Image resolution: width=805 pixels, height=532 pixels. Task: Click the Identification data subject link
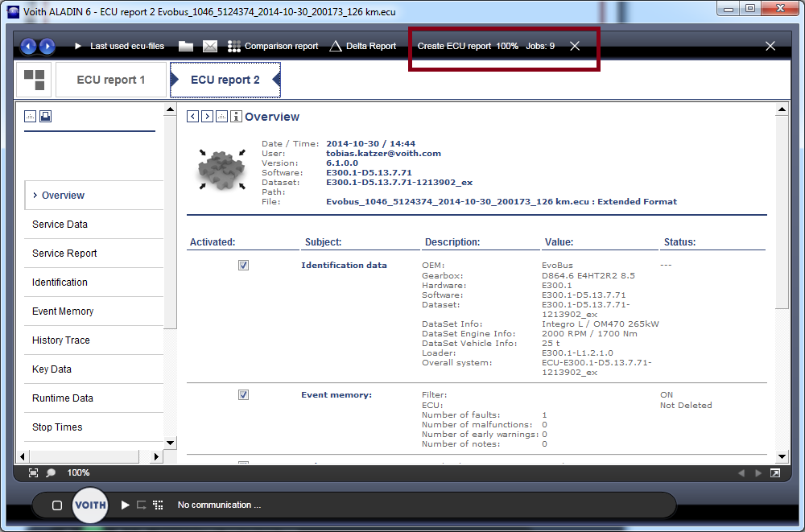click(x=344, y=266)
